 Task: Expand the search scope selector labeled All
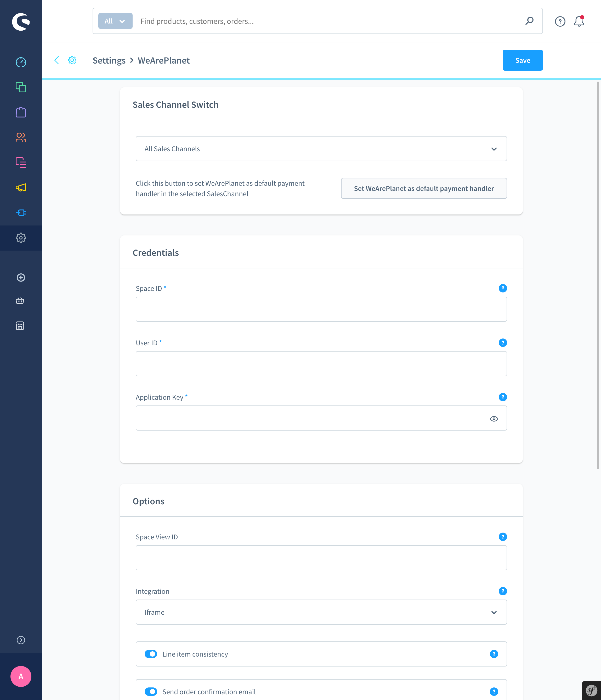[115, 21]
